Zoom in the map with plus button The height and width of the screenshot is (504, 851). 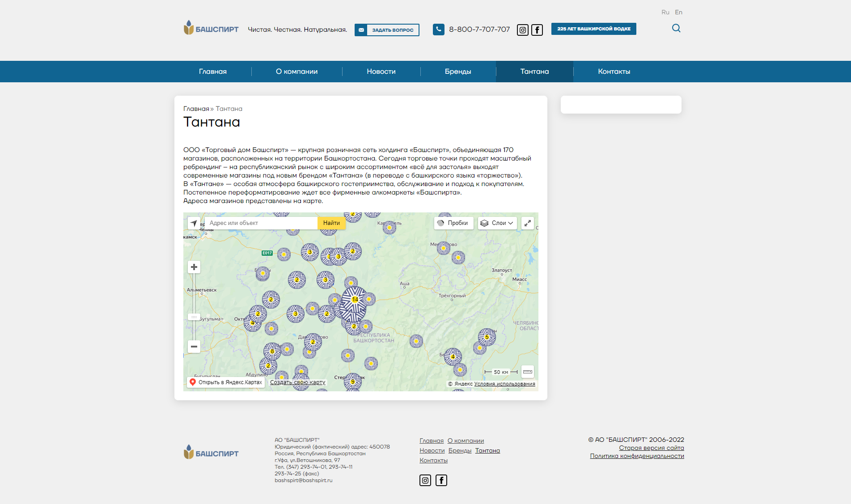point(194,267)
